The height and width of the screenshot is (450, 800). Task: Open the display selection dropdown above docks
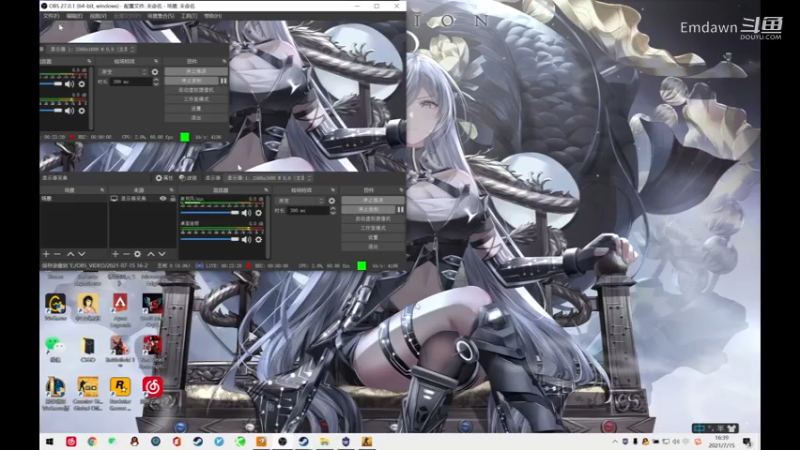(269, 178)
